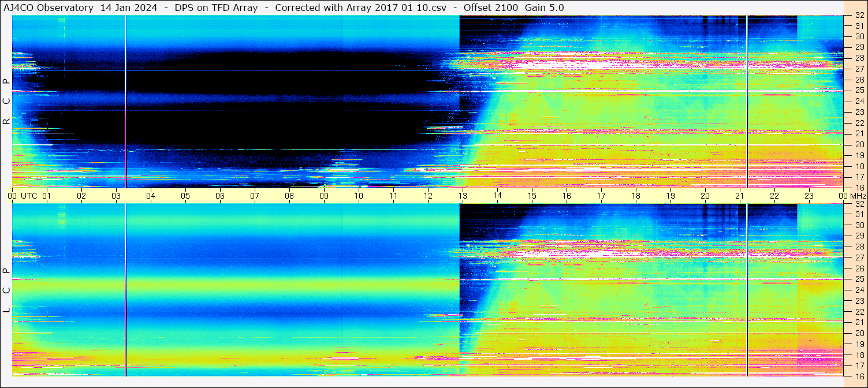Select the 14 hour tick label
Screen dimensions: 868x388
pyautogui.click(x=497, y=196)
